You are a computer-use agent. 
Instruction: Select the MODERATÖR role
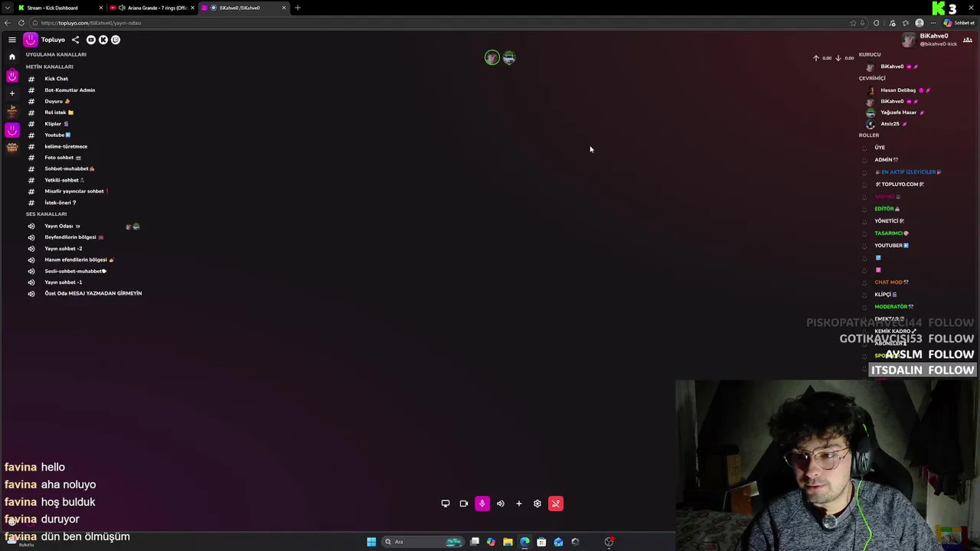[893, 307]
